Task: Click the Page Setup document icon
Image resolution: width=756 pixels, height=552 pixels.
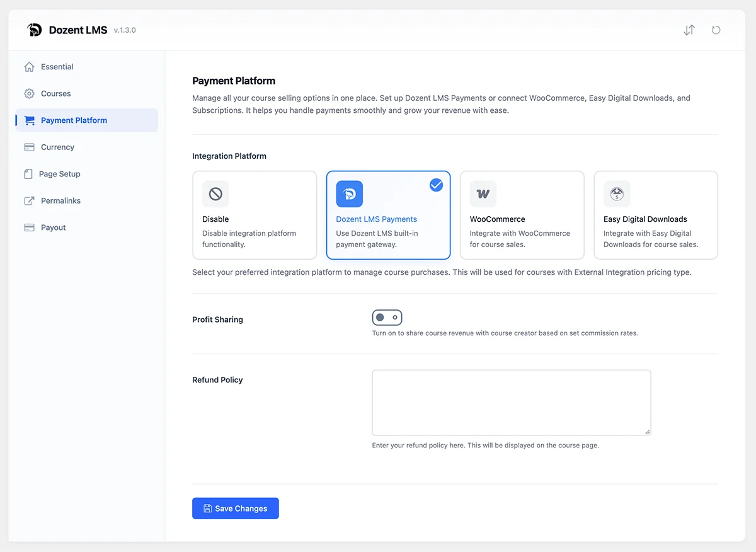Action: tap(28, 174)
